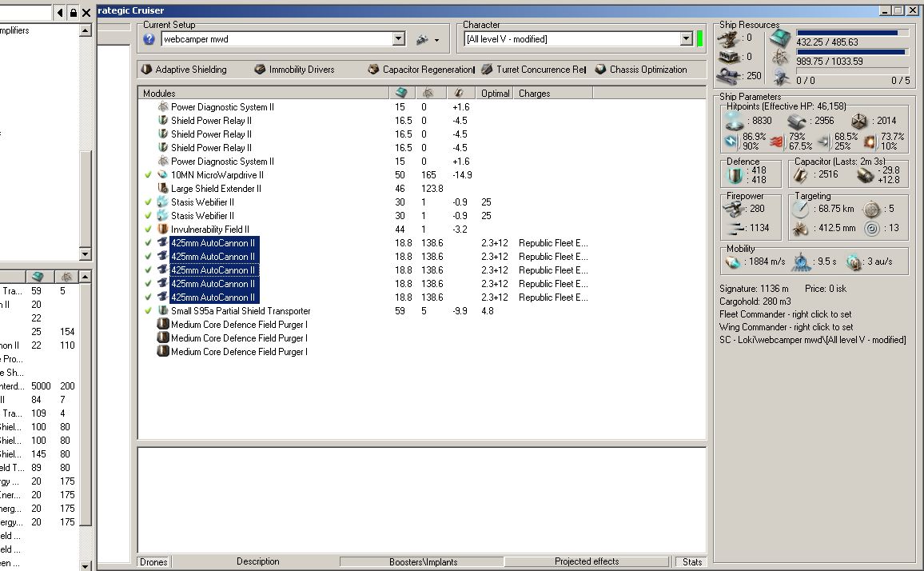The width and height of the screenshot is (924, 571).
Task: Click the Republic Fleet charge on fourth AutoCannon row
Action: pos(553,284)
